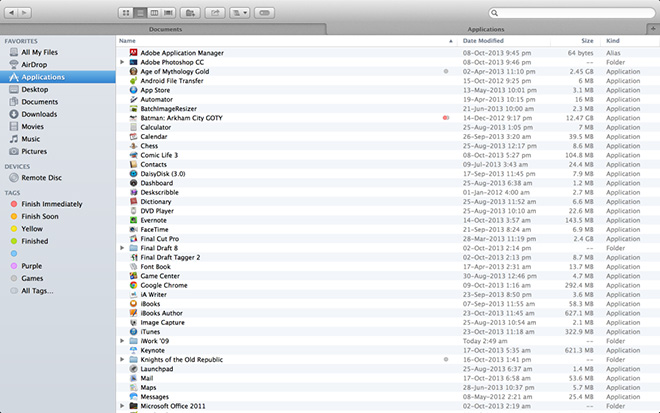
Task: Click the iTunes icon
Action: coord(133,332)
